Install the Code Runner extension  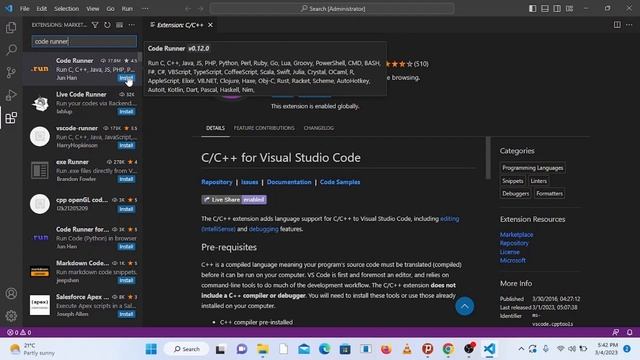(127, 78)
